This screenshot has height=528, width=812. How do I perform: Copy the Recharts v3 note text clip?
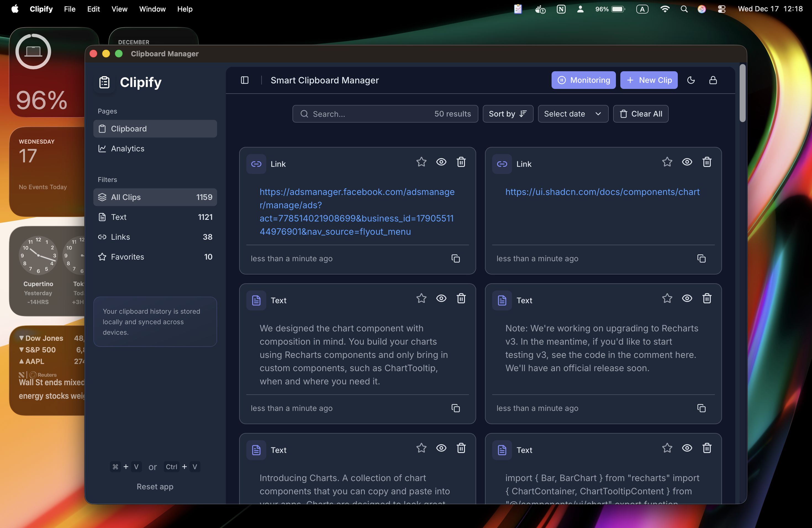click(702, 408)
